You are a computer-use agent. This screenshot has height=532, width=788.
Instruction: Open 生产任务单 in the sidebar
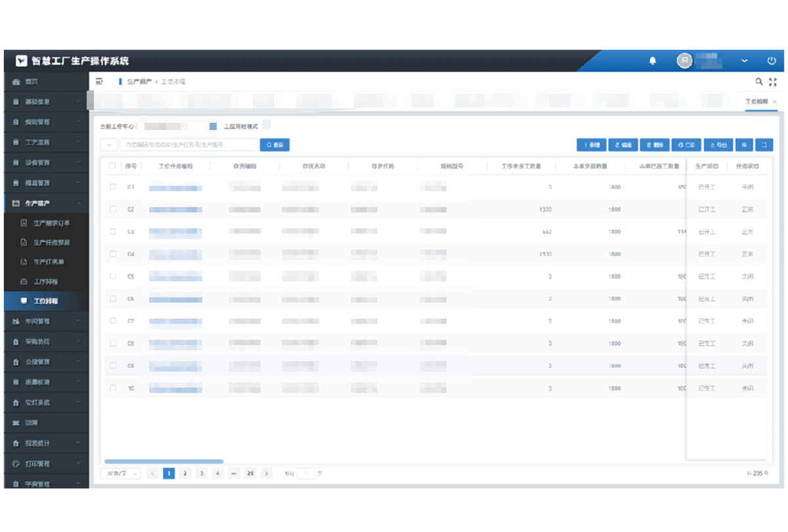[x=49, y=261]
